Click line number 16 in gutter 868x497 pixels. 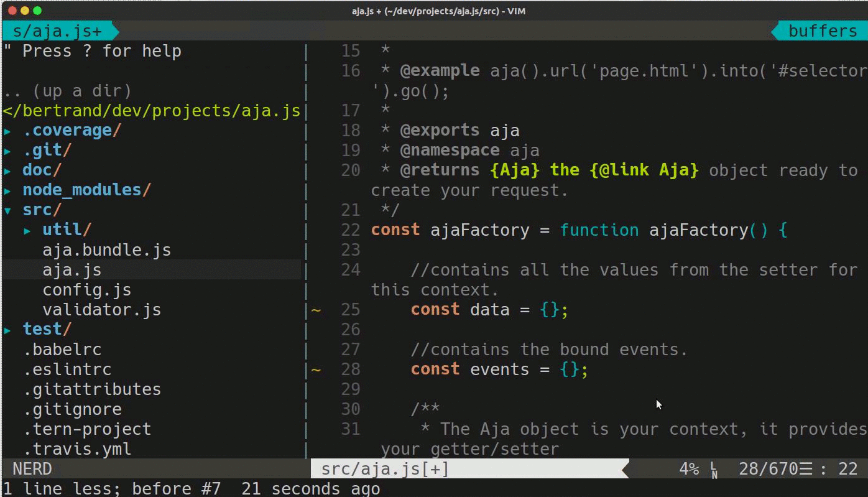(x=351, y=71)
